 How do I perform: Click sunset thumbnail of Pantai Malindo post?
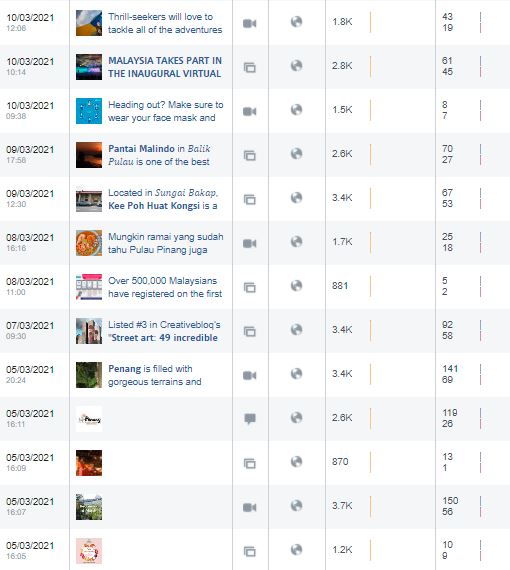point(89,155)
